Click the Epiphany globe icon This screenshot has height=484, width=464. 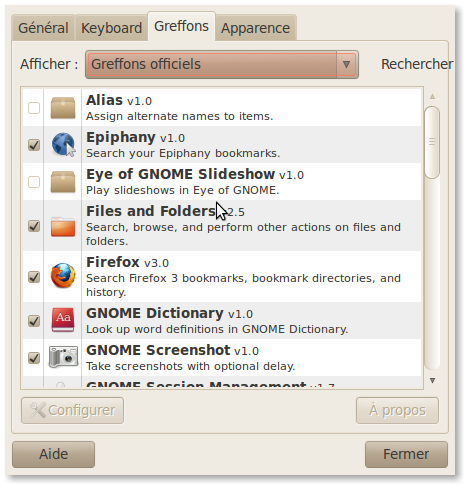[x=63, y=144]
